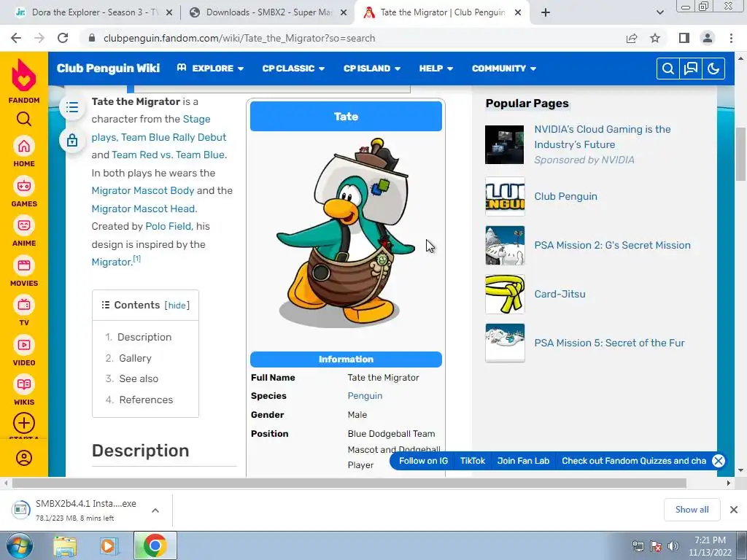Open Chrome profile avatar
747x560 pixels.
(708, 38)
